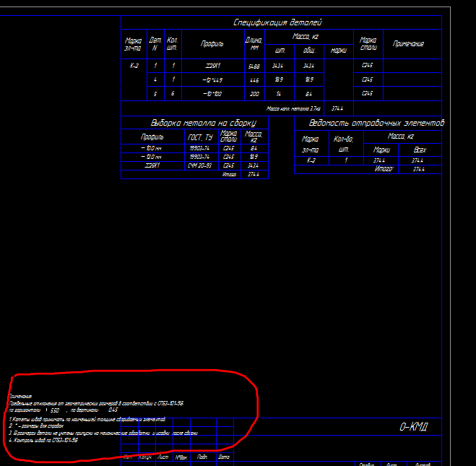The height and width of the screenshot is (466, 476).
Task: Select note '2. * – размеры для справок'
Action: [36, 426]
